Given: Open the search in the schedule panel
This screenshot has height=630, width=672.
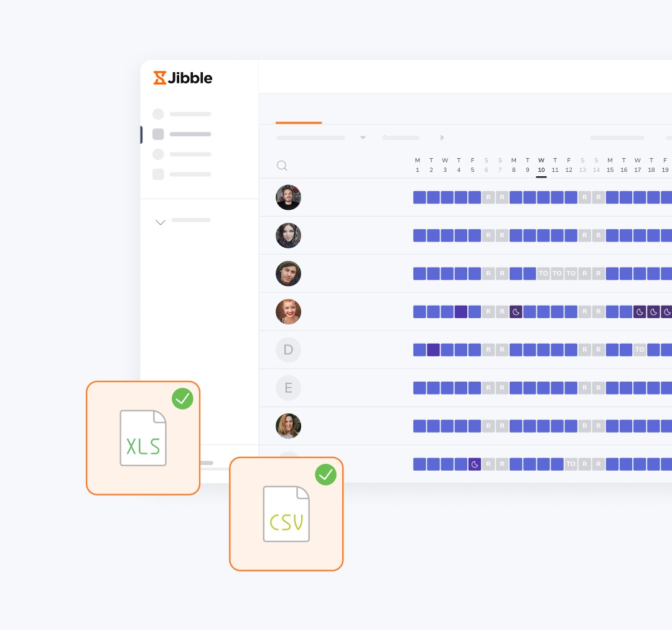Looking at the screenshot, I should tap(282, 166).
